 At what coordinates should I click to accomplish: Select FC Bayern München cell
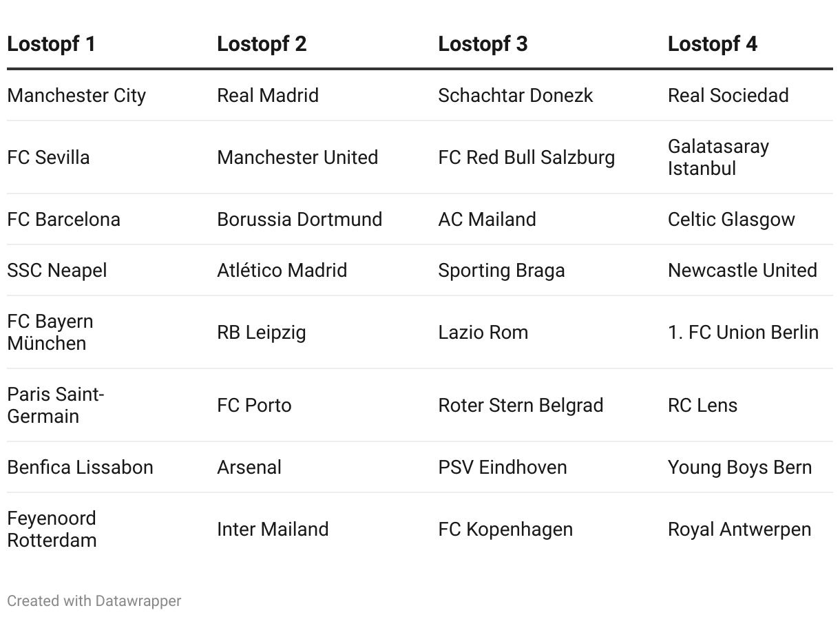tap(50, 333)
